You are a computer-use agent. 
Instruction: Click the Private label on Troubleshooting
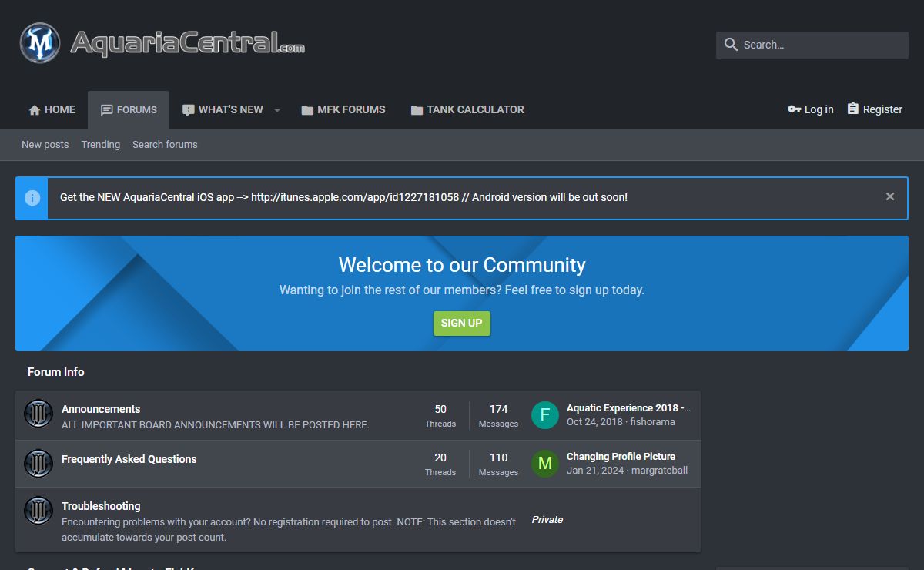pos(547,520)
